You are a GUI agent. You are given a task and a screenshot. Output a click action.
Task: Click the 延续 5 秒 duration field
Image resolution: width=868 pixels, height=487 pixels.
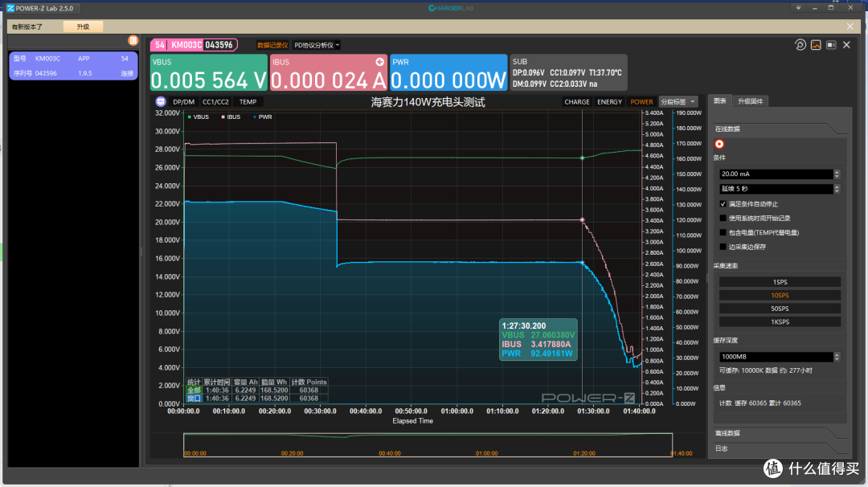coord(776,189)
